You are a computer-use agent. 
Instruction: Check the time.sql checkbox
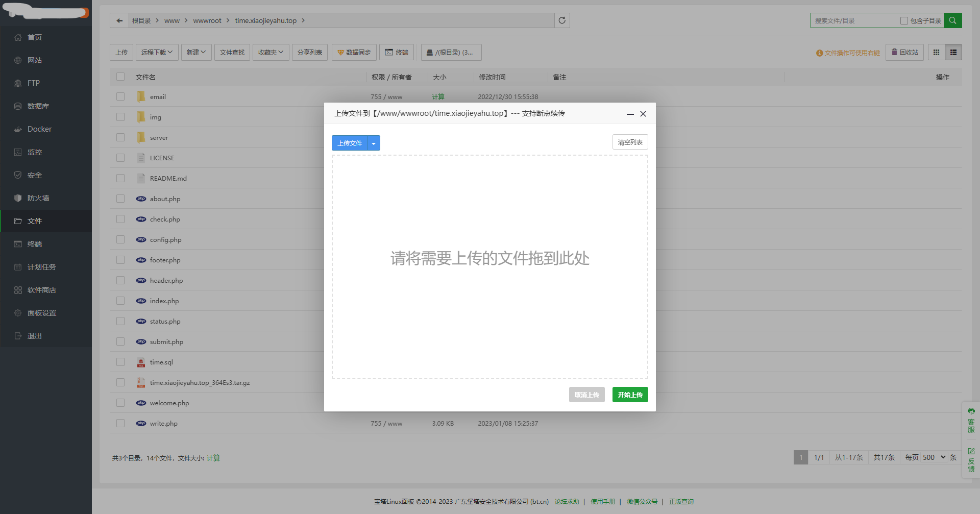(120, 362)
